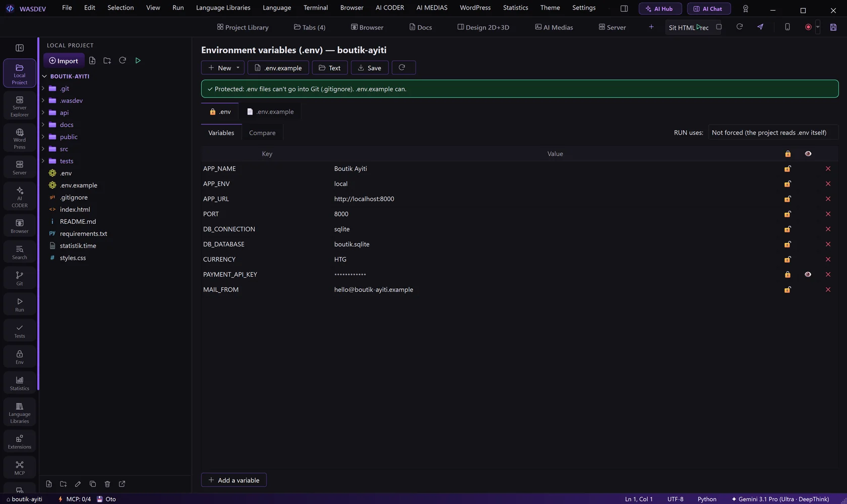Click the new folder icon beside Import

[107, 60]
